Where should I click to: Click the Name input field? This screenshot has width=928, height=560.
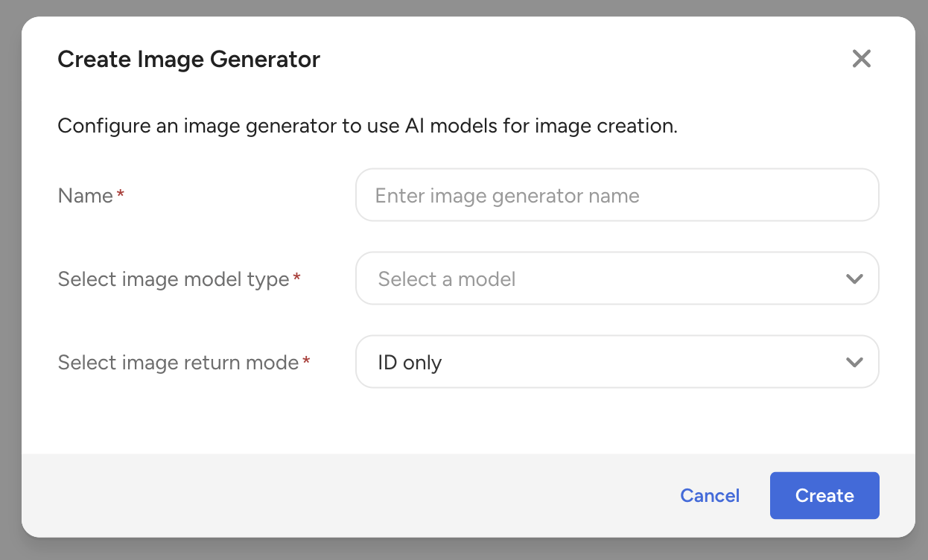pos(617,195)
